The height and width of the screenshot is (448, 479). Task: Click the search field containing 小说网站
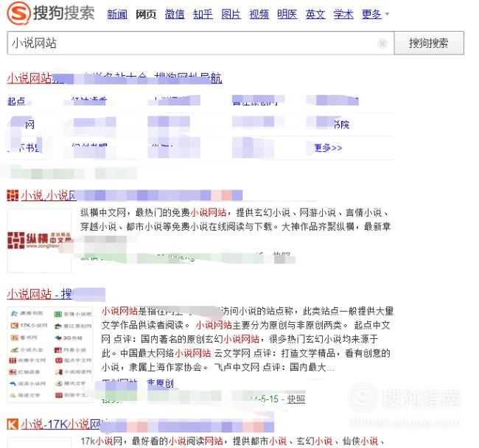(200, 43)
